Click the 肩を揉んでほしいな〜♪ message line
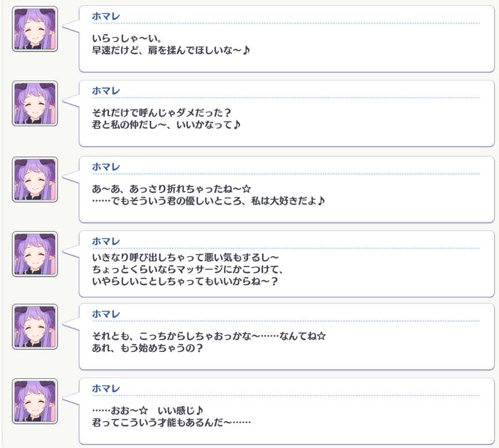 [x=171, y=50]
